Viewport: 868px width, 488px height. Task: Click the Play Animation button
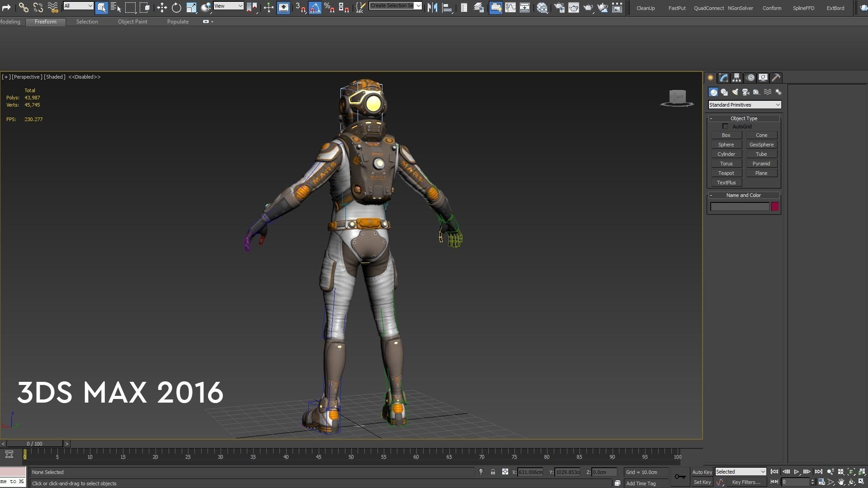797,472
